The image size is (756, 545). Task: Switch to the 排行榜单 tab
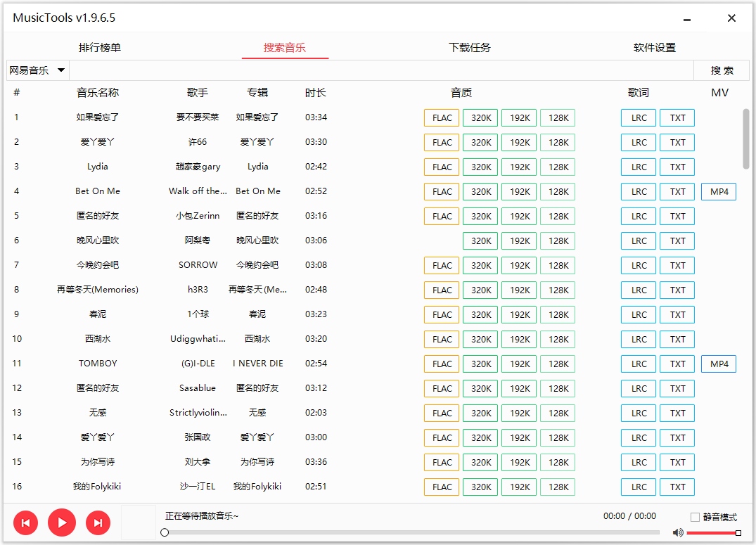(101, 46)
